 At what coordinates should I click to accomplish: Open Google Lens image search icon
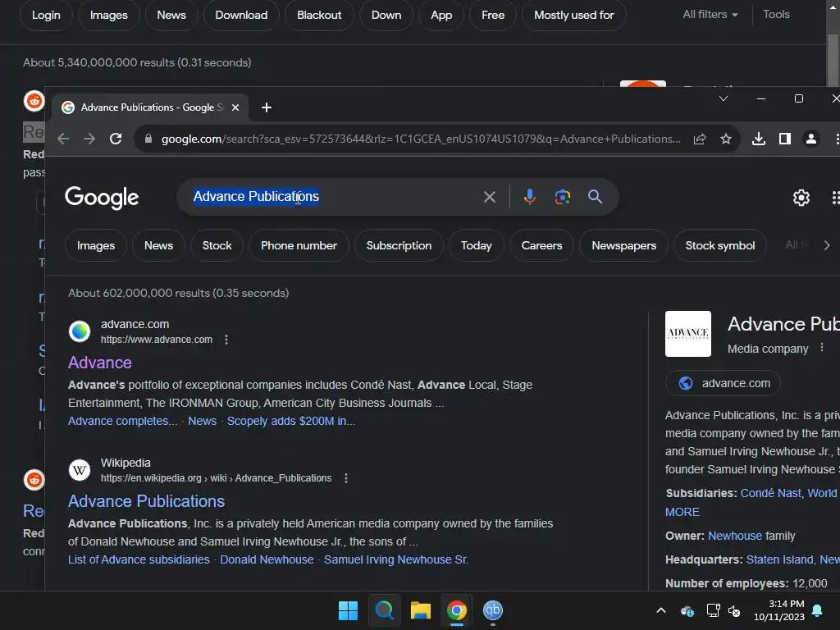563,197
